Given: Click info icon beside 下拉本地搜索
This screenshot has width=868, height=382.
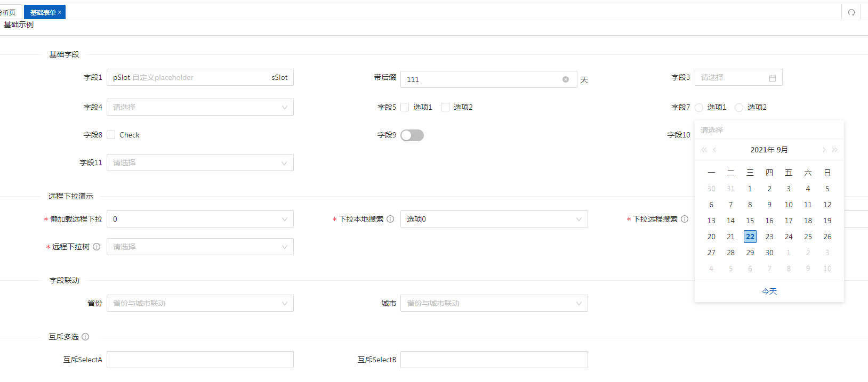Looking at the screenshot, I should coord(390,219).
